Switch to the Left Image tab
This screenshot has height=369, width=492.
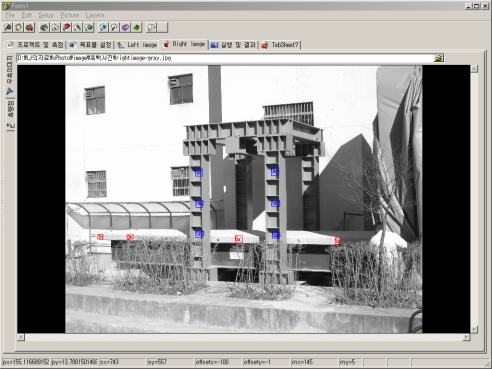(x=137, y=45)
